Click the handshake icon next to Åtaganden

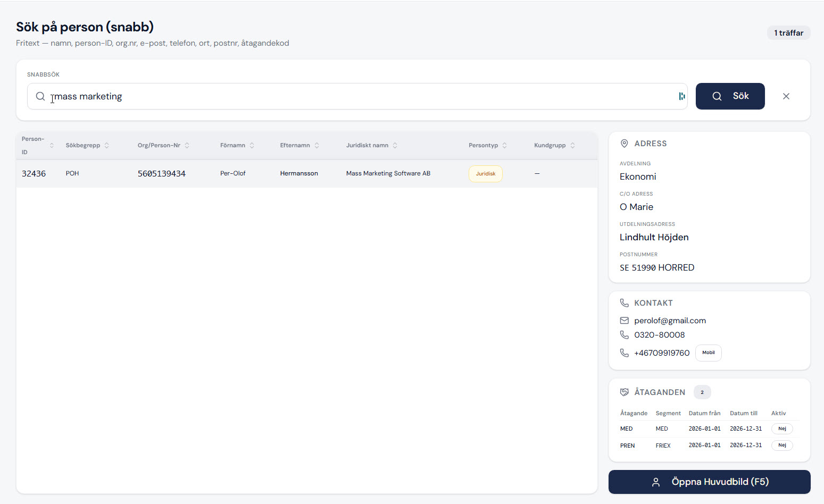pyautogui.click(x=625, y=392)
